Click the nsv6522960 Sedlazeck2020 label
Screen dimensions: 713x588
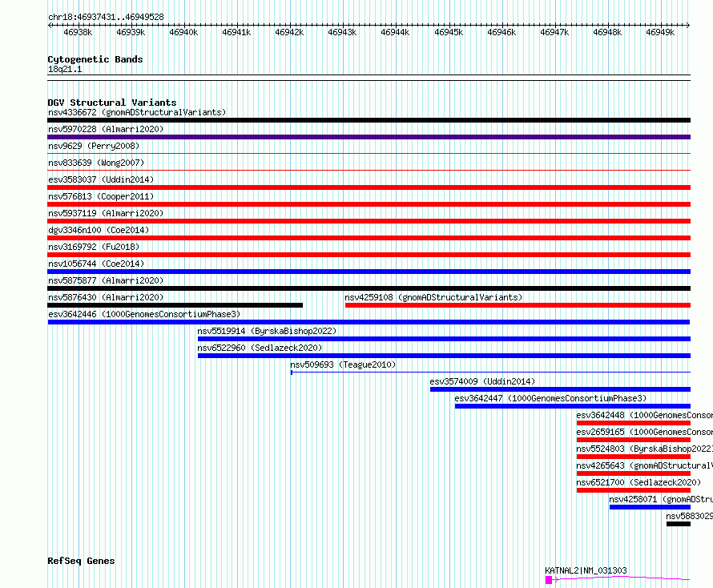click(x=260, y=348)
